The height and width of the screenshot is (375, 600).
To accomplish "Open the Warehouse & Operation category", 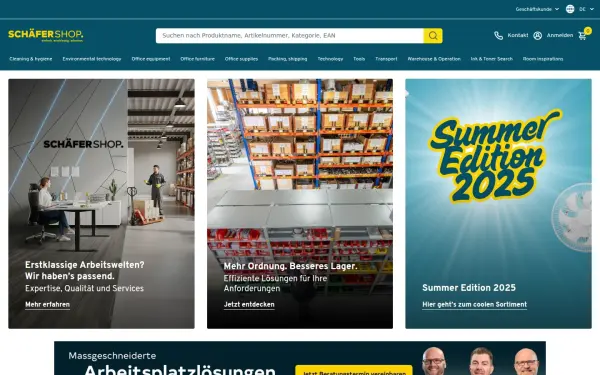I will (434, 59).
